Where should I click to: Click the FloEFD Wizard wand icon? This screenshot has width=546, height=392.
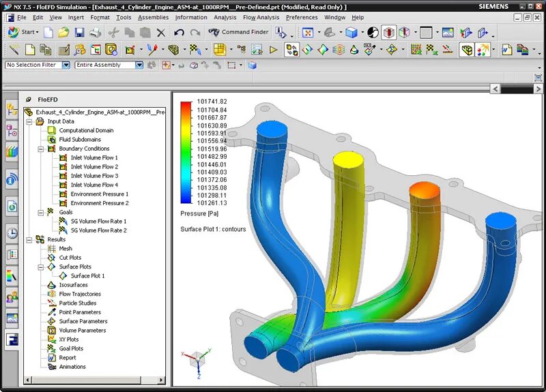pos(14,50)
